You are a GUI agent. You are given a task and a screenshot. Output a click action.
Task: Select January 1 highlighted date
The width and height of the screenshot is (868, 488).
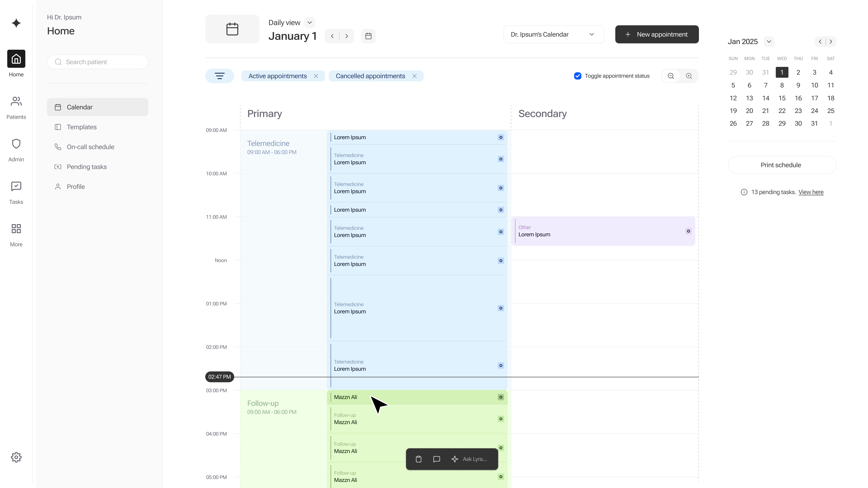[x=782, y=72]
